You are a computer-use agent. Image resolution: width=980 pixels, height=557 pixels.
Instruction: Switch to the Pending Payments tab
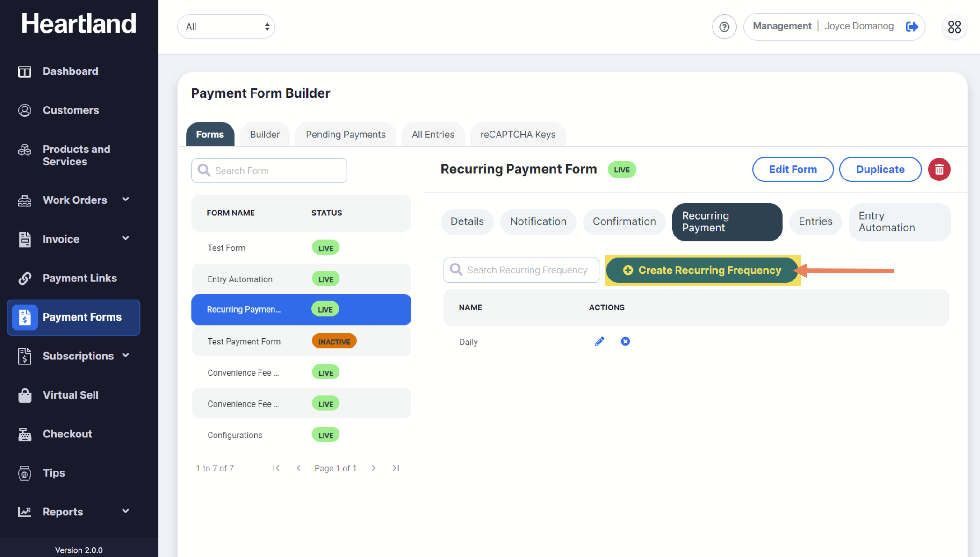tap(346, 135)
